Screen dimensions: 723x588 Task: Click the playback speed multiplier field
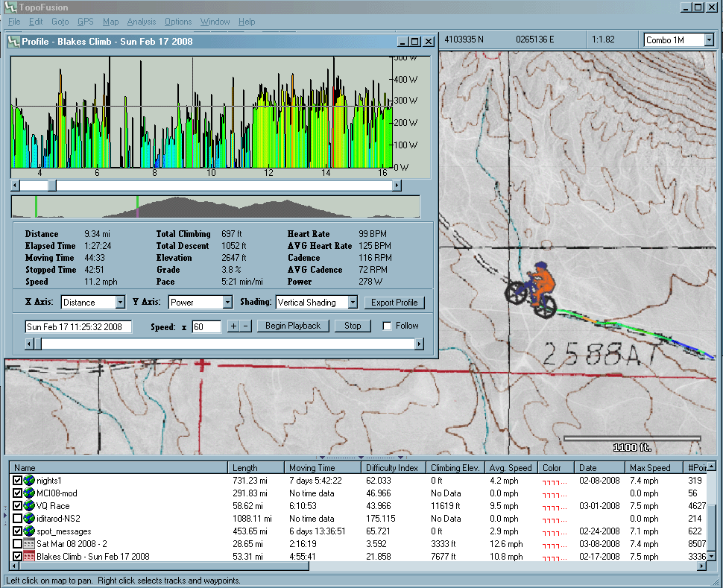pyautogui.click(x=206, y=327)
